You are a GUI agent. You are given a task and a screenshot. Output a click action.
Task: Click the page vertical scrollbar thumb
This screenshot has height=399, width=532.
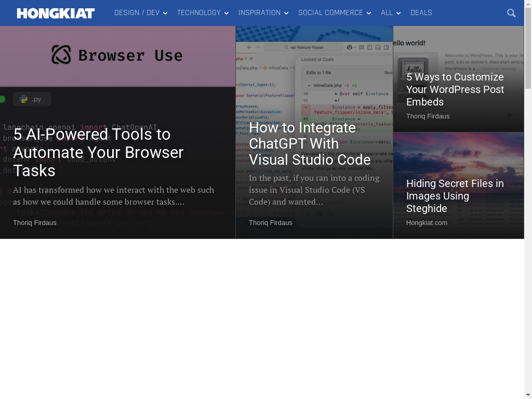[528, 48]
